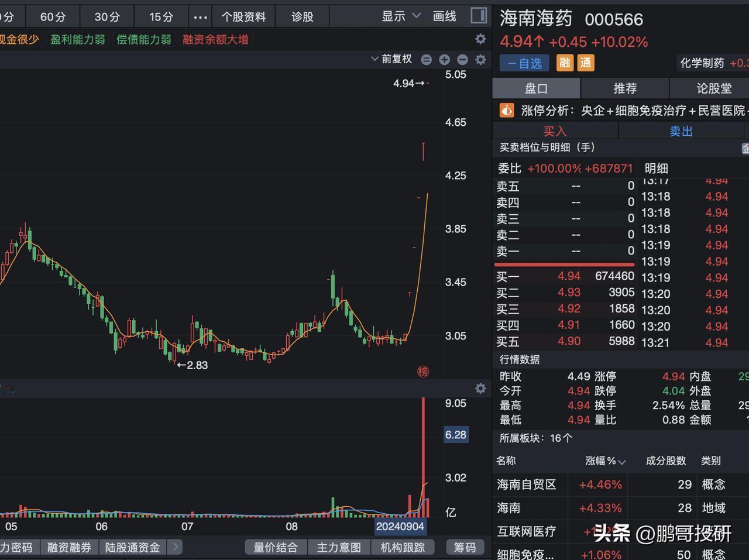This screenshot has height=560, width=749.
Task: Click the 2.83 low price label
Action: tap(193, 365)
